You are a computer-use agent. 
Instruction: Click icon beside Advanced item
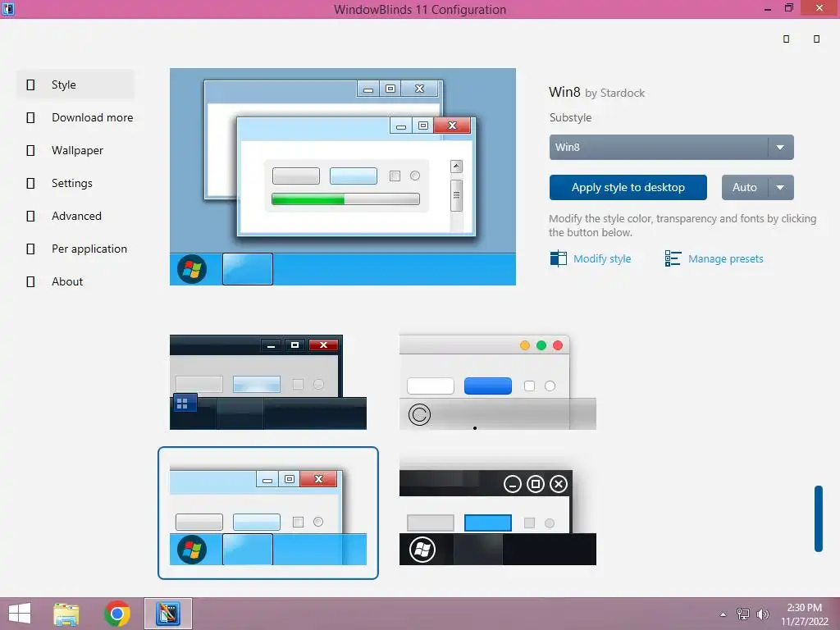[30, 216]
